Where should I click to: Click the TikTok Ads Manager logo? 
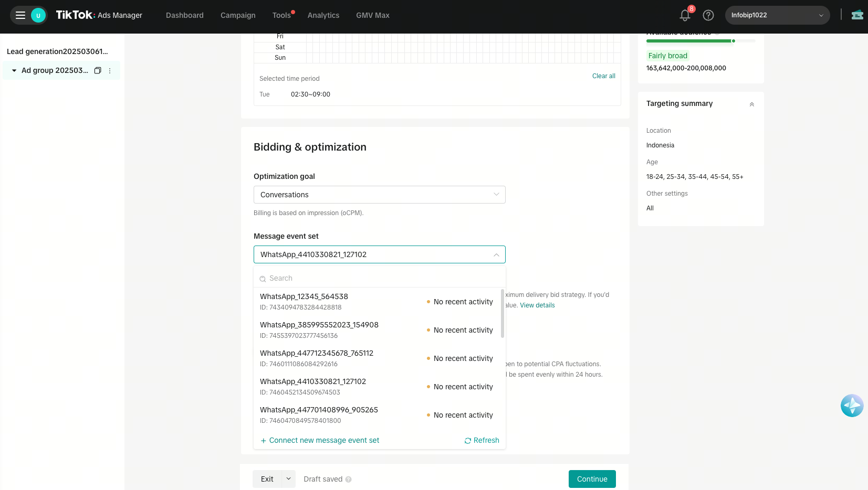click(99, 15)
